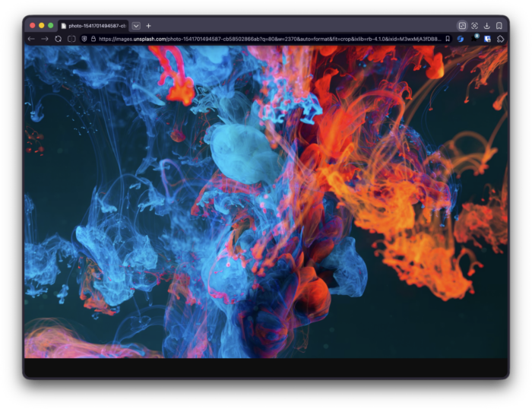The width and height of the screenshot is (532, 409).
Task: Expand the tab list dropdown chevron
Action: coord(136,26)
